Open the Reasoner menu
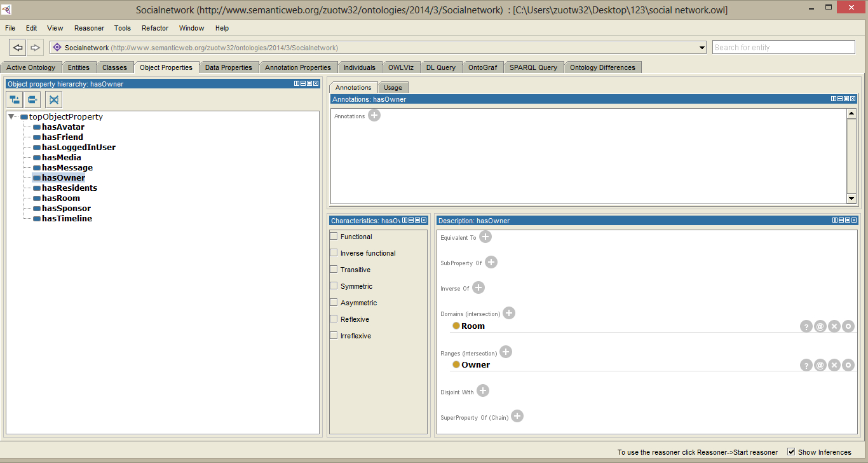The width and height of the screenshot is (868, 463). [x=89, y=28]
